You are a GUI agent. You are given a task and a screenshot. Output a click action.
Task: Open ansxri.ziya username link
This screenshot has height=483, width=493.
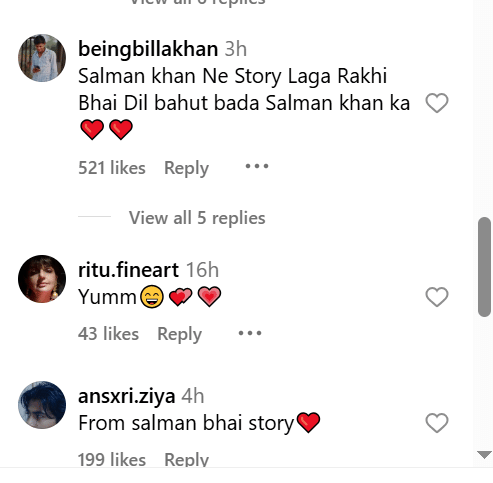tap(127, 396)
